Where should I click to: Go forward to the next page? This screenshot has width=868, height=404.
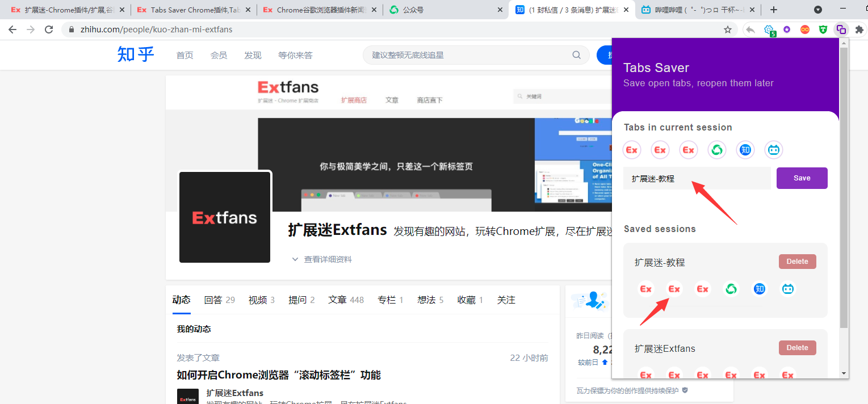31,30
